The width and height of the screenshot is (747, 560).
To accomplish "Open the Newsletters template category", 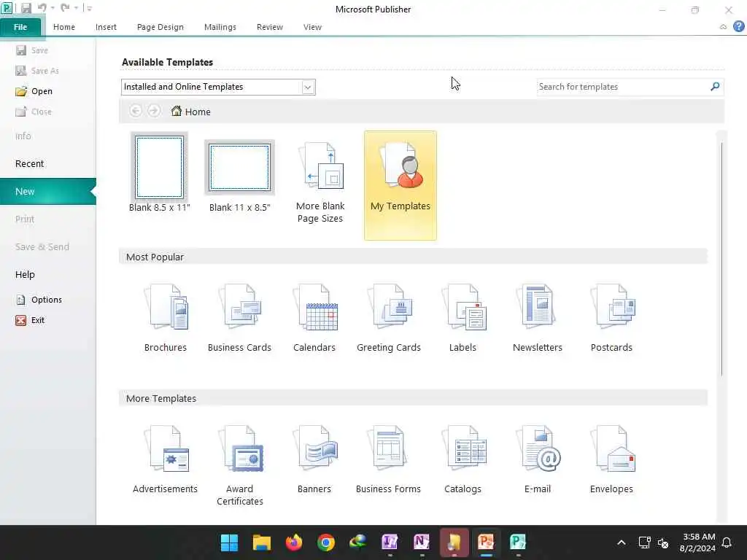I will click(538, 318).
